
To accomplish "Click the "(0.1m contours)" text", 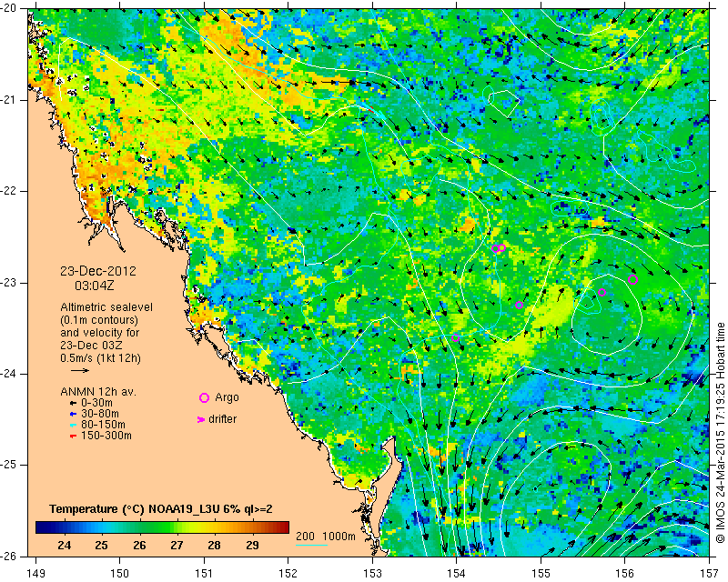I will 99,320.
